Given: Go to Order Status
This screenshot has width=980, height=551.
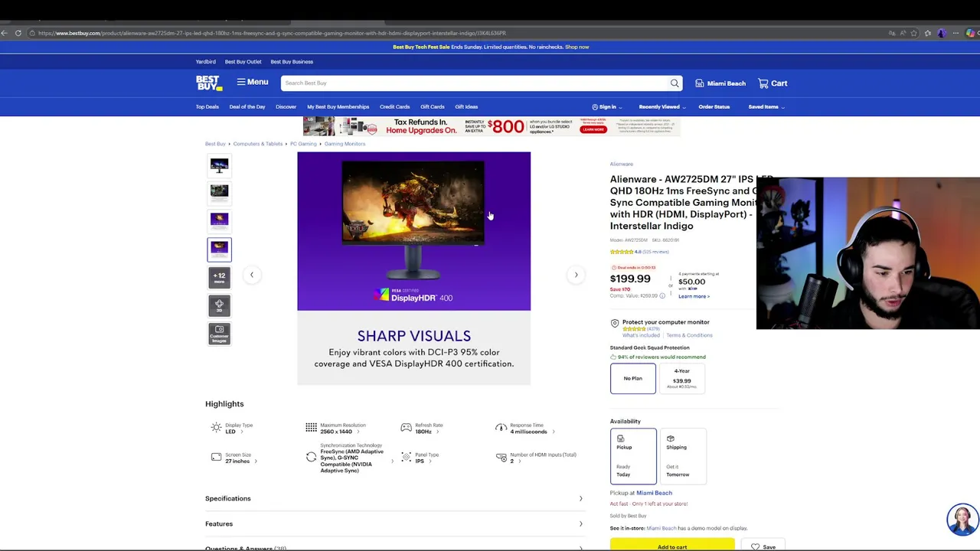Looking at the screenshot, I should coord(714,107).
